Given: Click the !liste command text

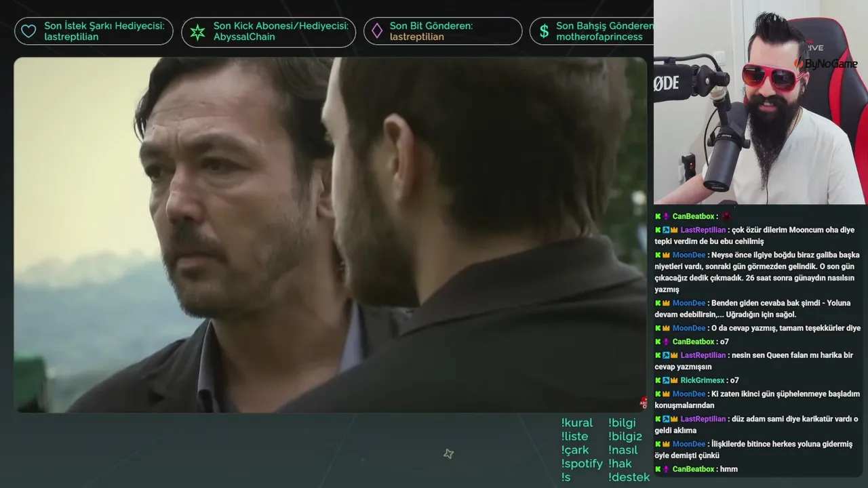Looking at the screenshot, I should (x=575, y=436).
